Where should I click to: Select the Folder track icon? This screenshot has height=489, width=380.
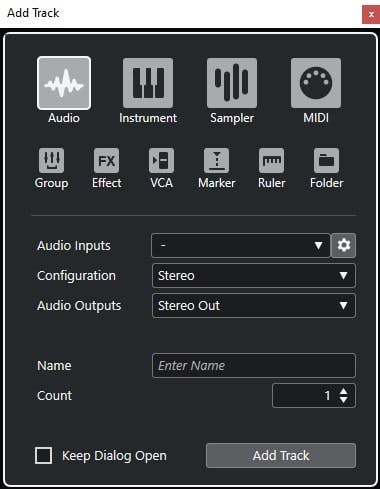point(327,161)
